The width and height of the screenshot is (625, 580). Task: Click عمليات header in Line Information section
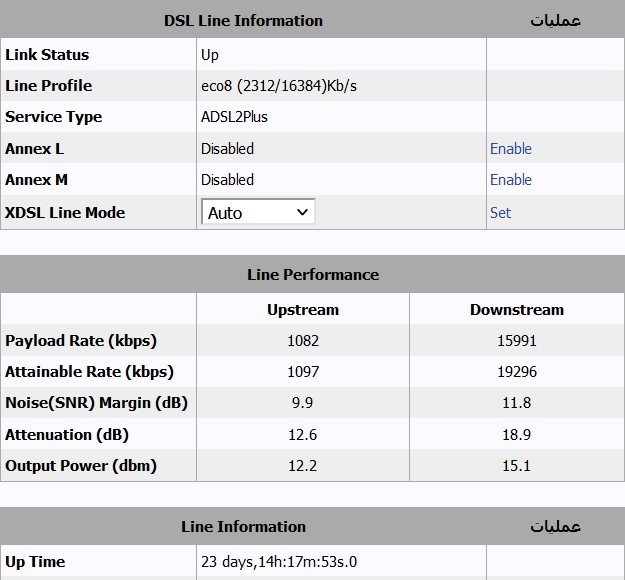(555, 527)
